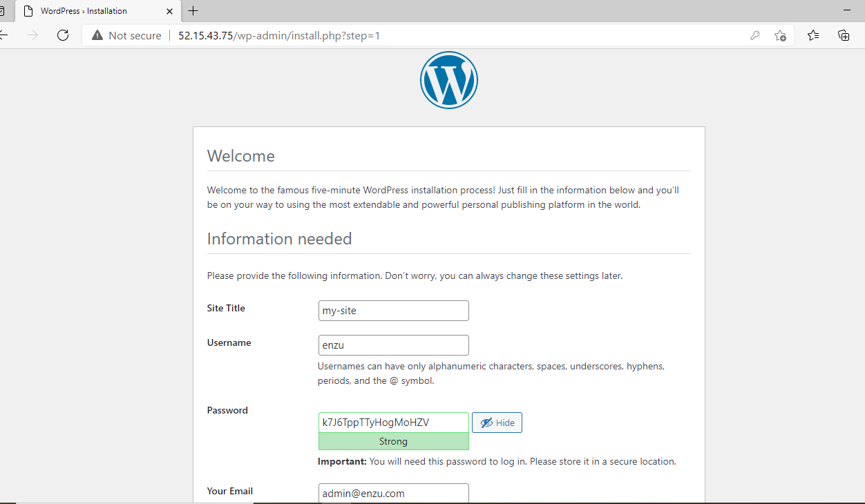Click the Site Title label
865x504 pixels.
[x=226, y=308]
